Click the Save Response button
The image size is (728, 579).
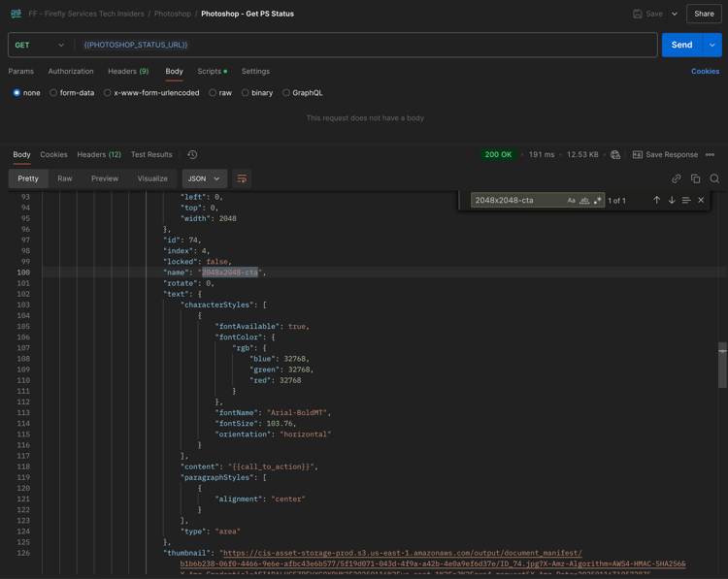(665, 154)
